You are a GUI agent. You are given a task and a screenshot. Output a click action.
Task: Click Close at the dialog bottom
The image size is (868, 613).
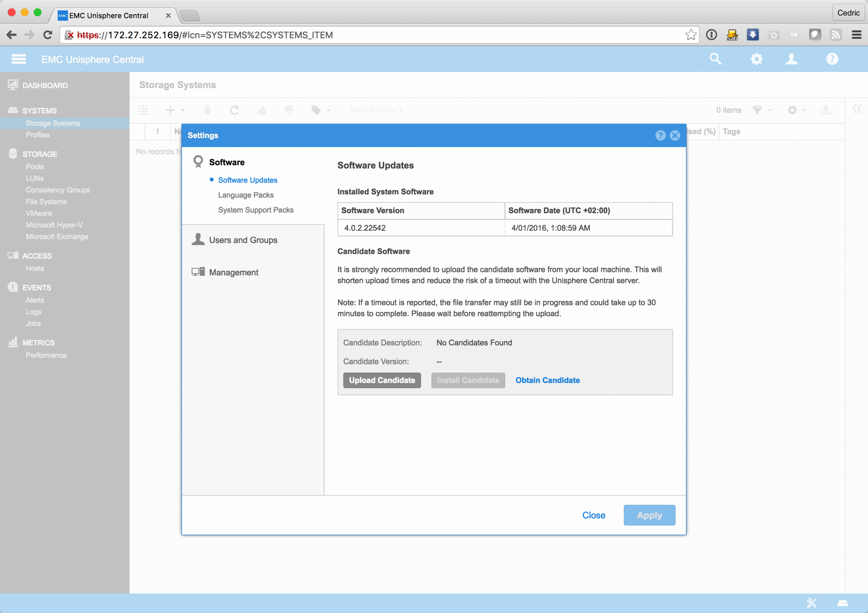(594, 515)
